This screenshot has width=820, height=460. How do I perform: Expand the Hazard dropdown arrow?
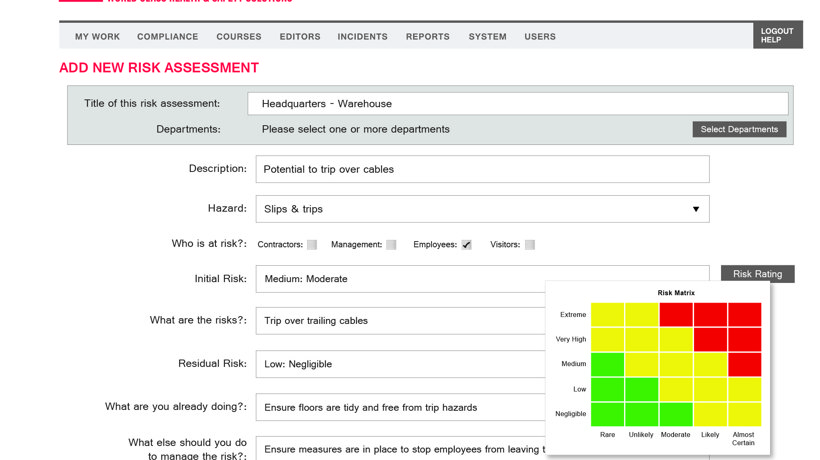[696, 209]
